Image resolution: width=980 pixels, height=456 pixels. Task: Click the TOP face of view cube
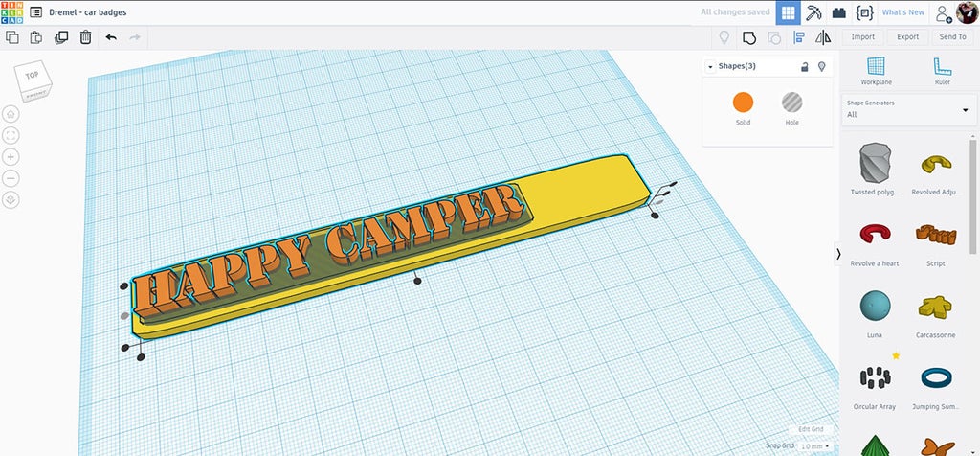coord(32,76)
